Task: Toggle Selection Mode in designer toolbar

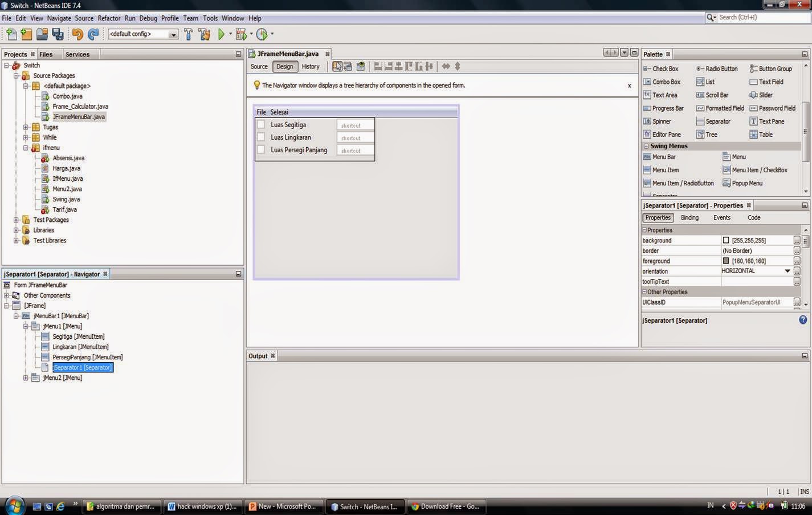Action: click(x=337, y=67)
